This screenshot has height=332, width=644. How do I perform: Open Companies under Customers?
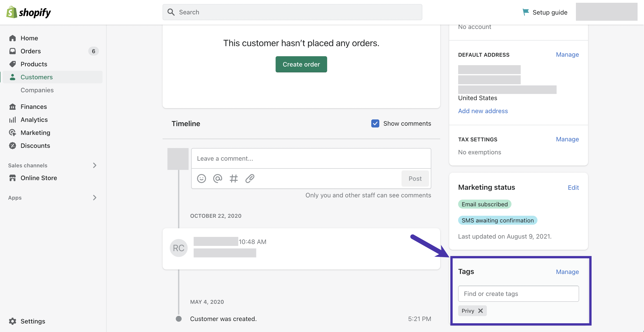tap(37, 90)
